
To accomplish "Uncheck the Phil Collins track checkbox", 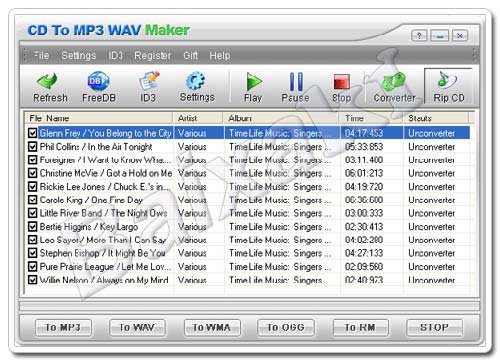I will click(32, 146).
